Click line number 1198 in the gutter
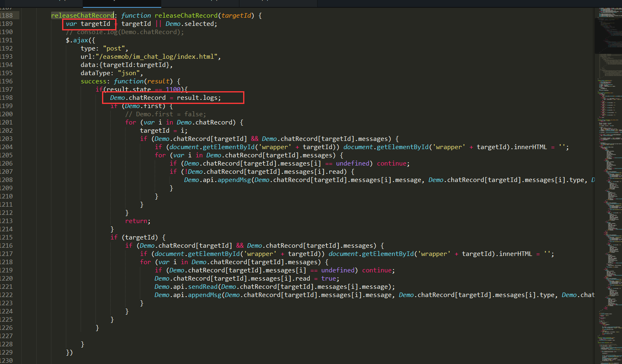622x364 pixels. pyautogui.click(x=7, y=98)
